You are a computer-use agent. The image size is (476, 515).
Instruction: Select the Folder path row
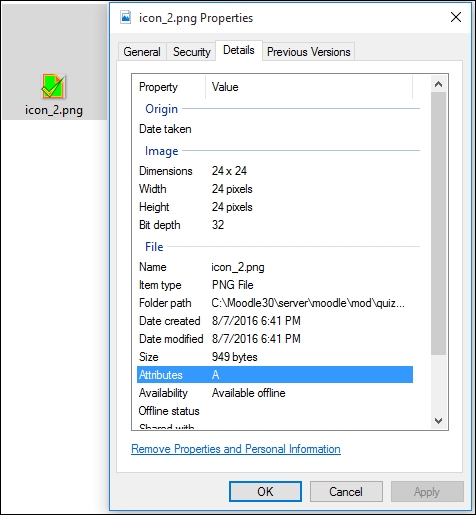275,303
